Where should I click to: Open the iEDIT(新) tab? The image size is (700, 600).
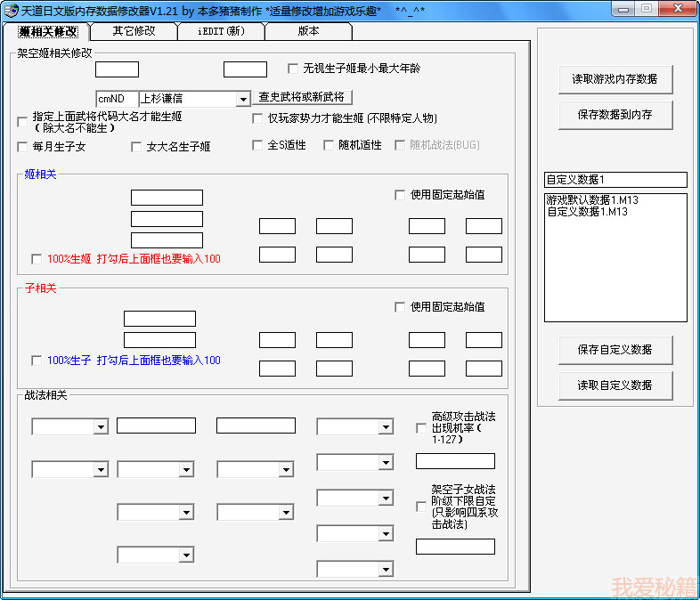click(219, 31)
